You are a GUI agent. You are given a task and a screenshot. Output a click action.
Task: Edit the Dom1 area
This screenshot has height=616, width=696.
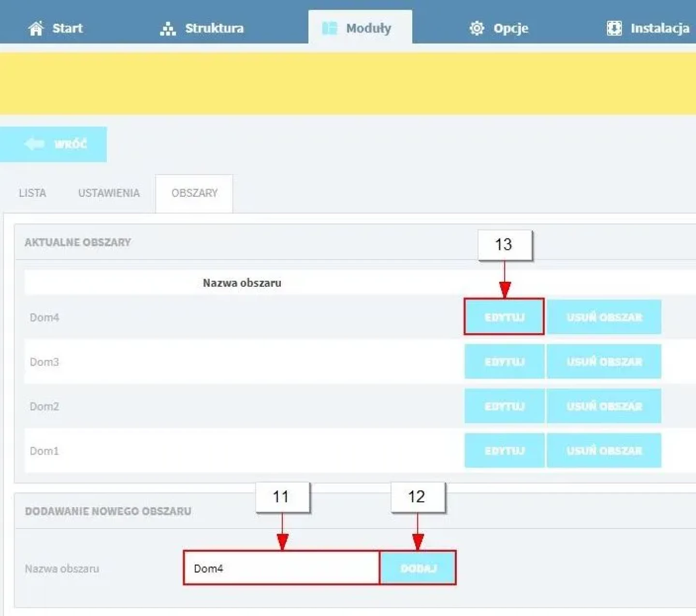click(504, 451)
